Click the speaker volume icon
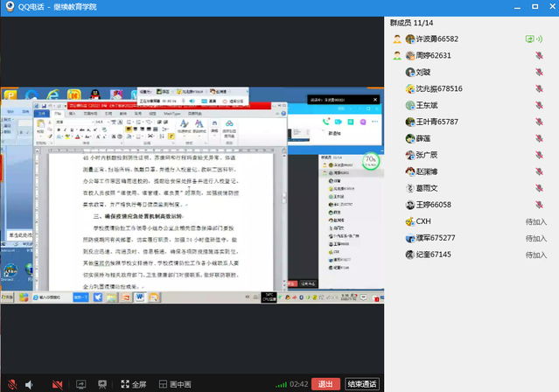This screenshot has width=559, height=392. 30,384
